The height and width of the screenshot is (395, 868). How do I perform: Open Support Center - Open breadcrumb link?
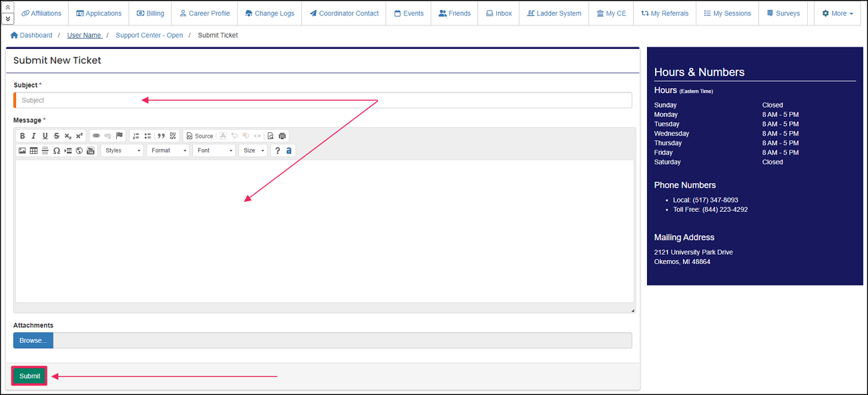click(149, 35)
